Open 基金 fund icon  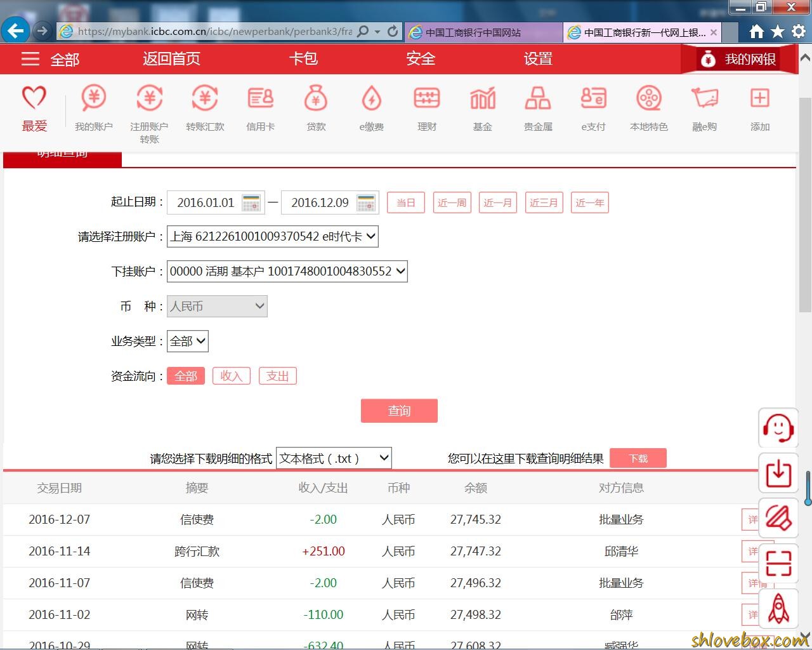coord(483,98)
